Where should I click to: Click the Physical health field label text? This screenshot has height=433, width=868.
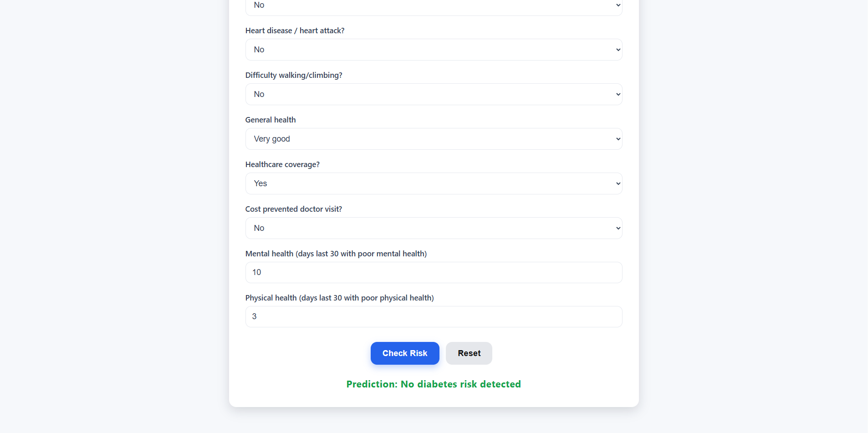coord(339,298)
